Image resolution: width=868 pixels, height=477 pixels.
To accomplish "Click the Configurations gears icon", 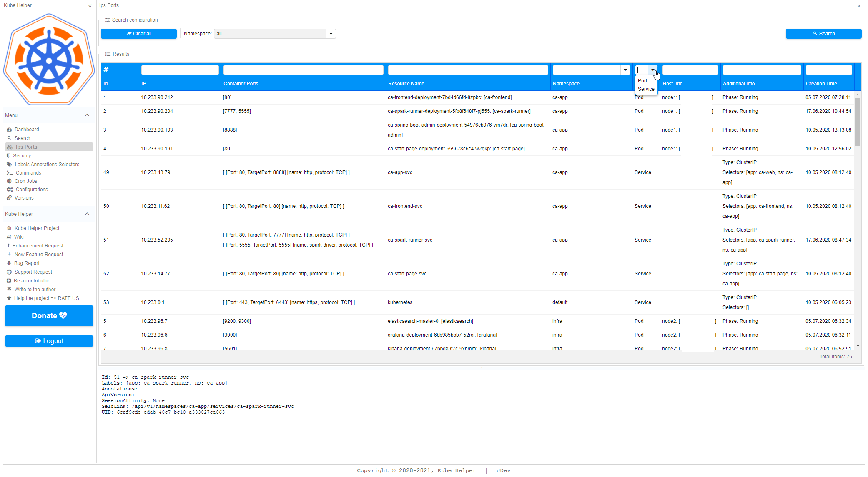I will pyautogui.click(x=10, y=190).
